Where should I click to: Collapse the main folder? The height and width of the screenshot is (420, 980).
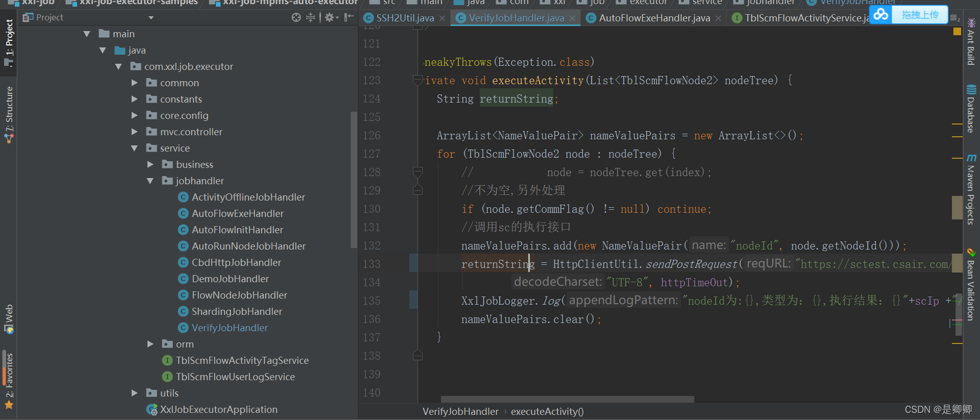click(x=87, y=34)
